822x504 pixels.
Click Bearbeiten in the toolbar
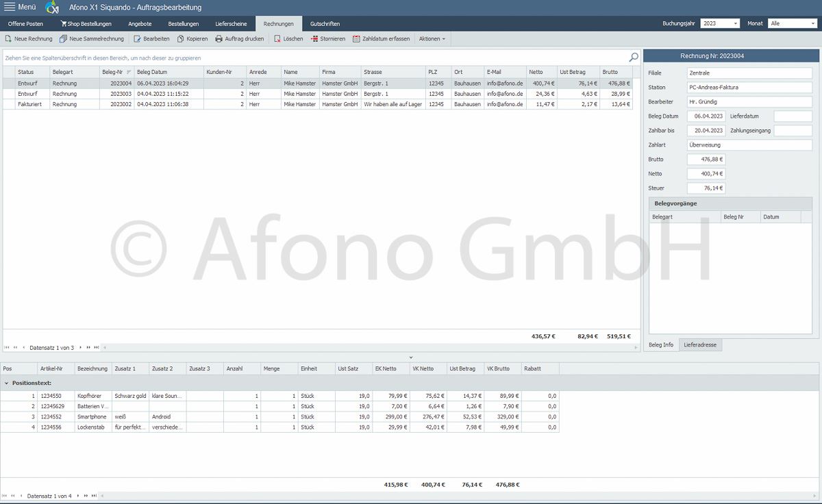(x=151, y=39)
